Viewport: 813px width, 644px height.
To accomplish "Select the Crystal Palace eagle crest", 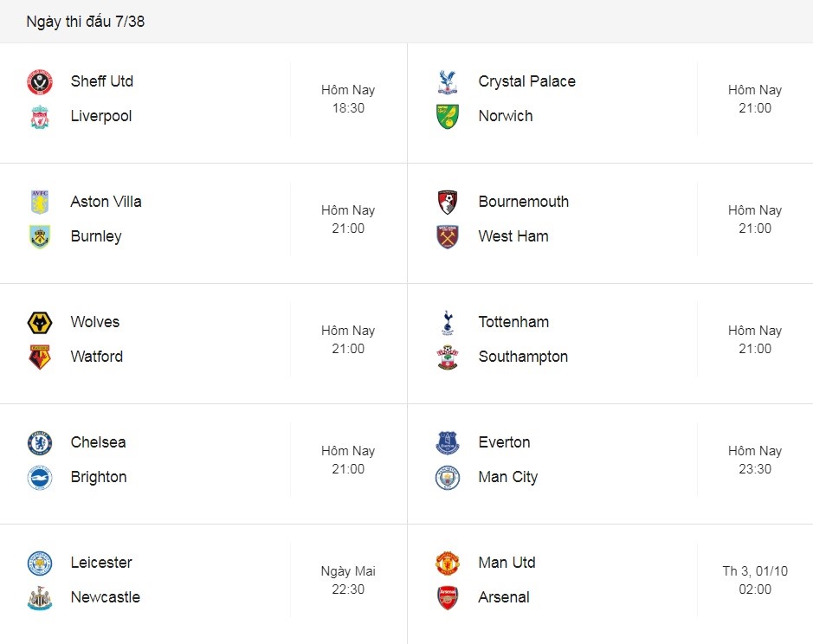I will coord(448,82).
